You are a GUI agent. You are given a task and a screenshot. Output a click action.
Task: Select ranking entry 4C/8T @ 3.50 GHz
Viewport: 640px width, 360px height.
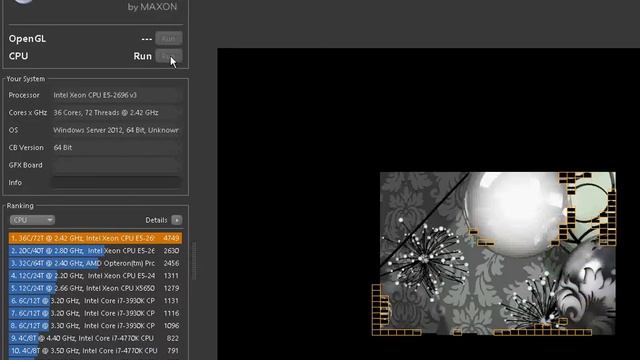pyautogui.click(x=95, y=351)
